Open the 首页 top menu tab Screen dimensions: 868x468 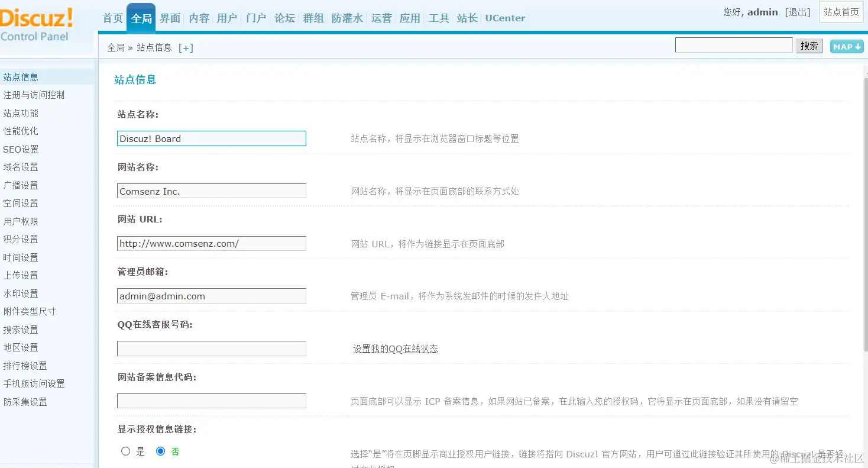click(112, 18)
